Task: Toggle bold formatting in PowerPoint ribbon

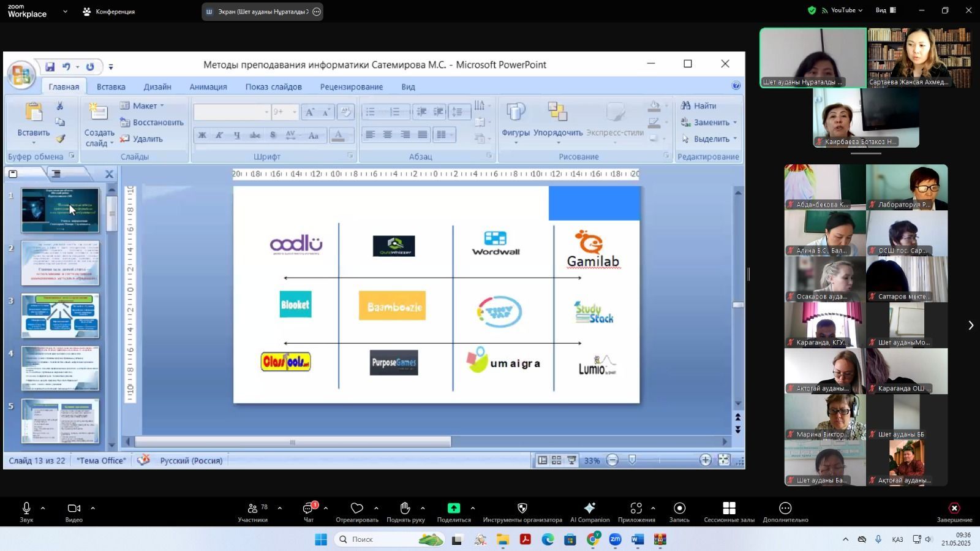Action: coord(202,135)
